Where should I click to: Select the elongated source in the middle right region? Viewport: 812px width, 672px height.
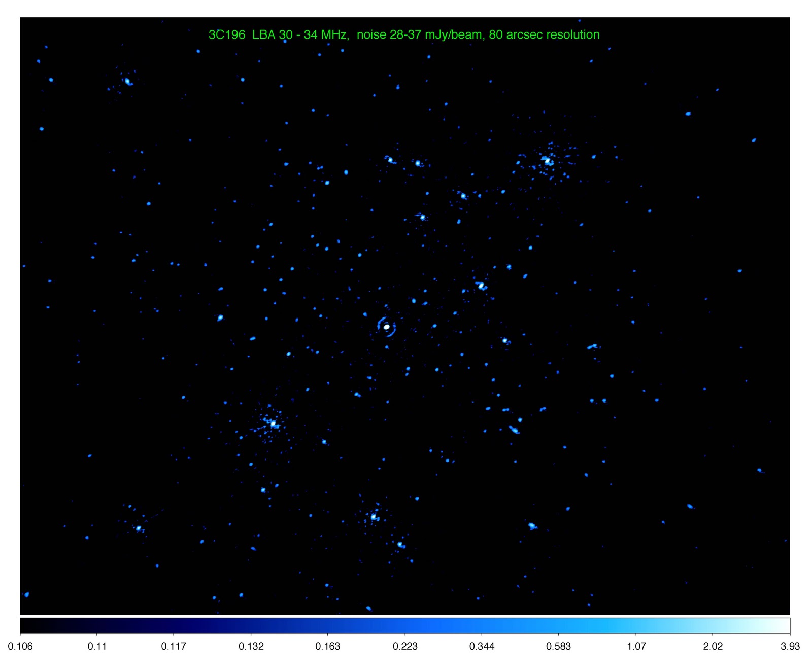(593, 347)
